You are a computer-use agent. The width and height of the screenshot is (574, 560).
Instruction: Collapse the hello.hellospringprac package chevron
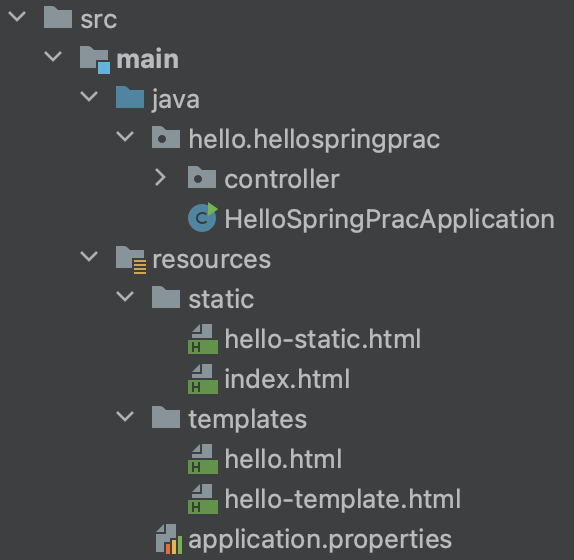[125, 137]
